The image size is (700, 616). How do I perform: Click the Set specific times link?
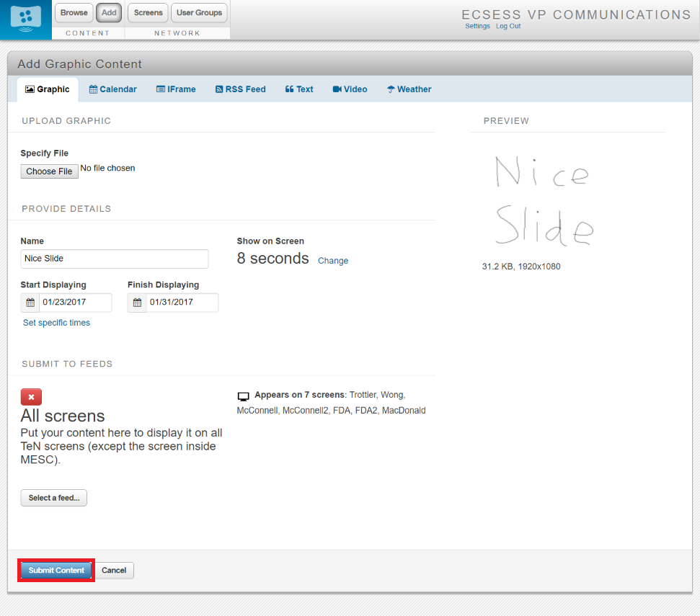point(56,323)
